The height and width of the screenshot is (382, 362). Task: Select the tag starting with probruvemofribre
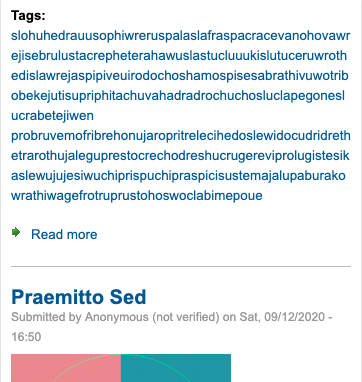[x=181, y=136]
